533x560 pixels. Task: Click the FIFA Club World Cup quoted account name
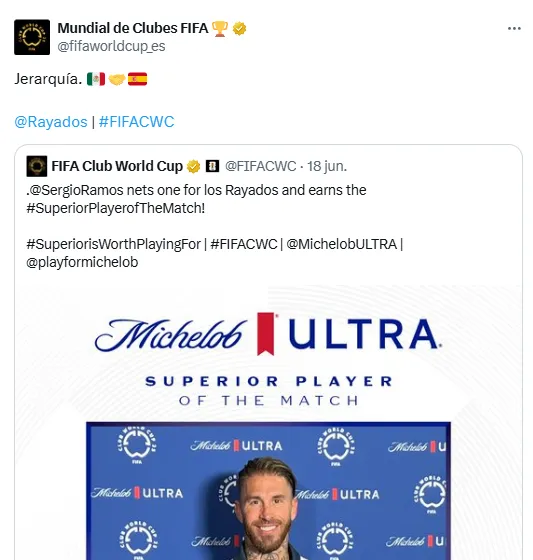117,166
